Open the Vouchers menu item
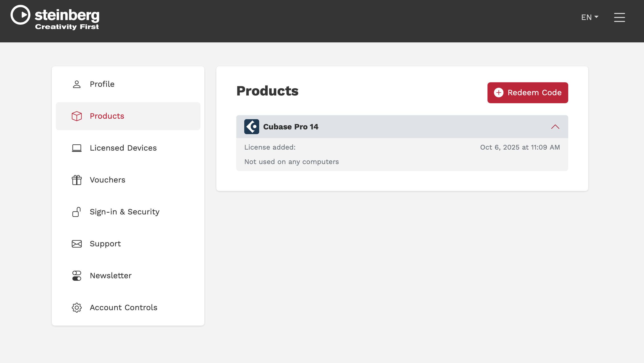 107,180
